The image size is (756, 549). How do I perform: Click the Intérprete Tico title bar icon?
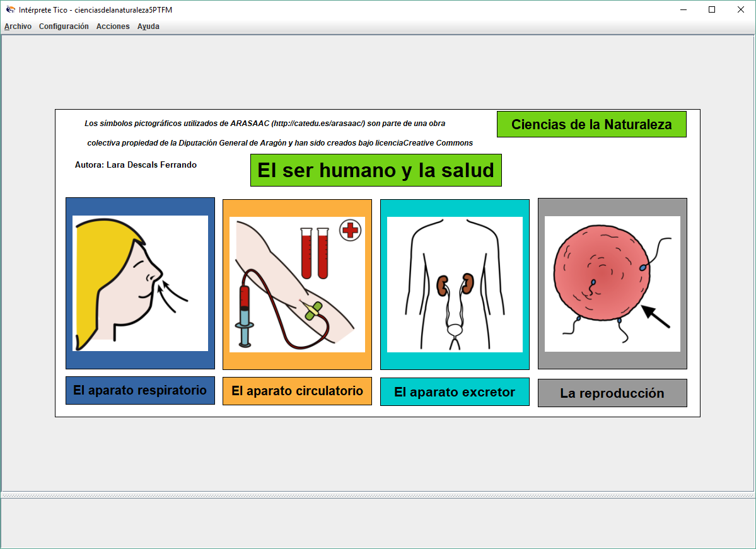click(x=10, y=9)
